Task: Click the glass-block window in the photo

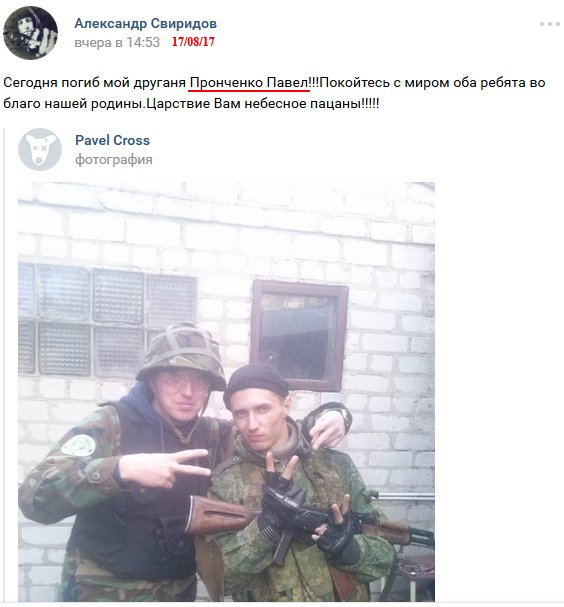Action: coord(107,319)
